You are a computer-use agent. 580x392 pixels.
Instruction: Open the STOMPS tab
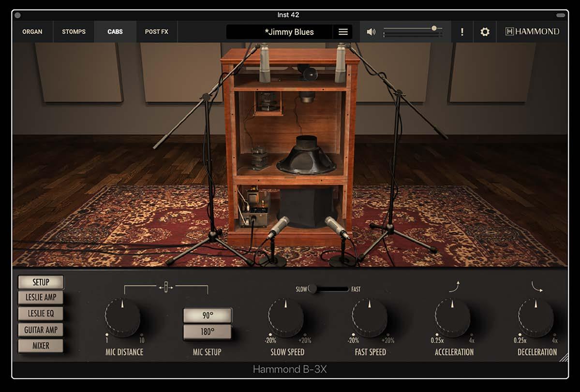pyautogui.click(x=74, y=32)
